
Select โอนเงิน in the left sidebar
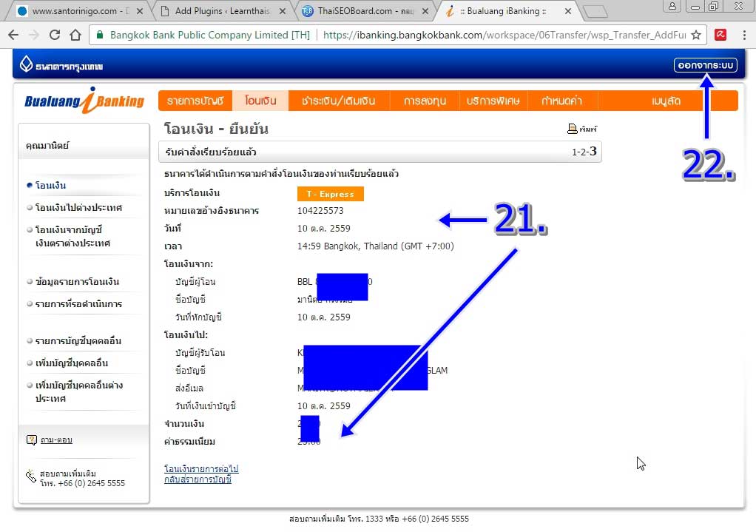50,185
